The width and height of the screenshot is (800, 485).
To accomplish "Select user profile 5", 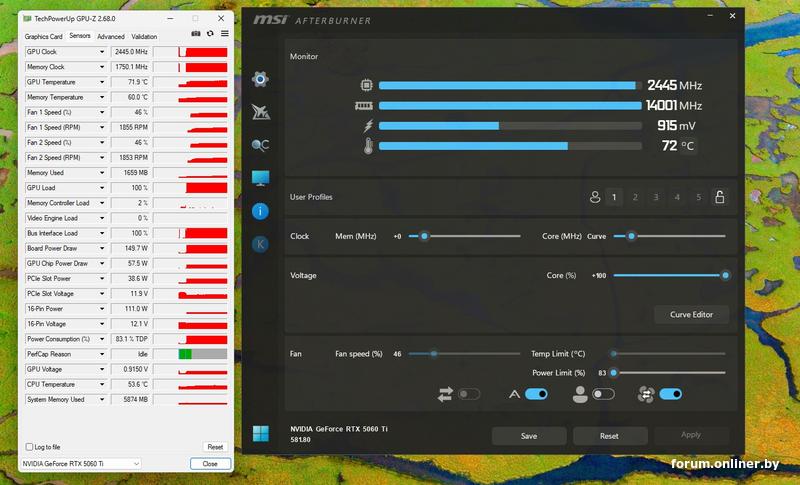I will click(x=698, y=197).
